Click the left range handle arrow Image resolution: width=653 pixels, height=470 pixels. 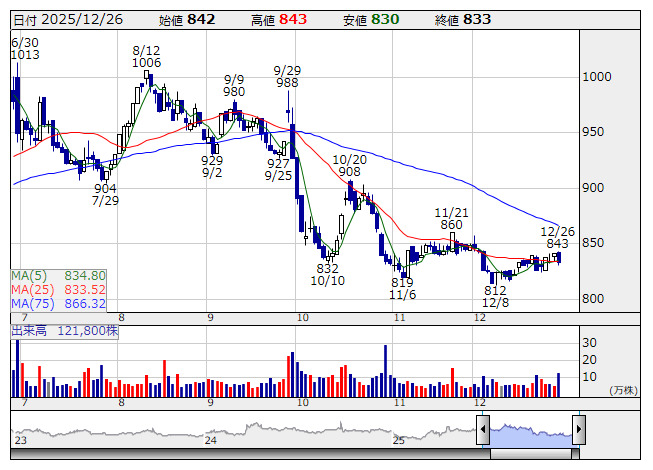[483, 429]
